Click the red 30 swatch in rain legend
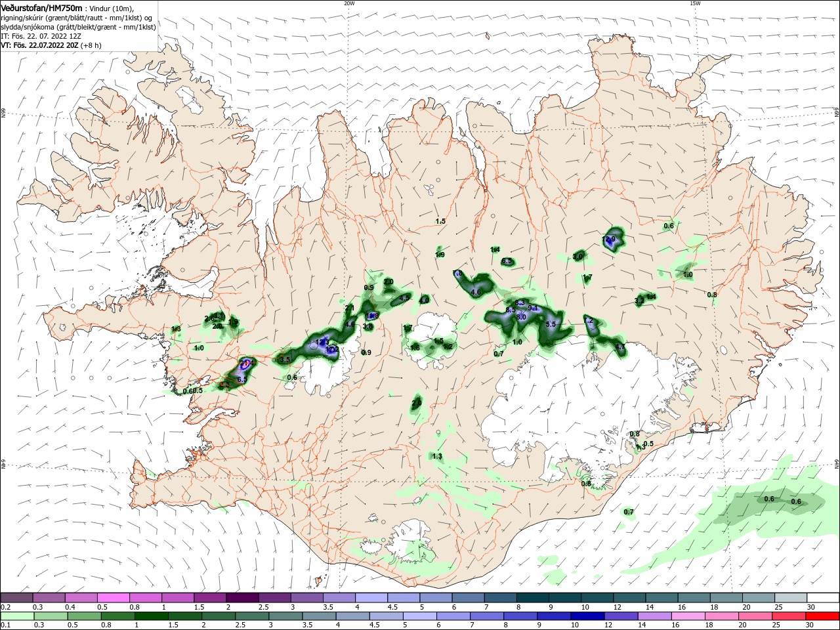The height and width of the screenshot is (630, 840). (823, 616)
